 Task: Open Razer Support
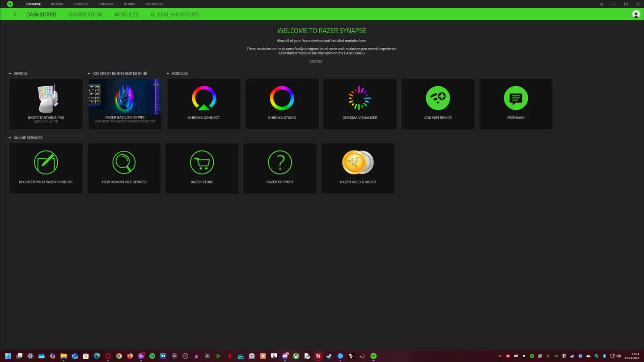click(280, 168)
